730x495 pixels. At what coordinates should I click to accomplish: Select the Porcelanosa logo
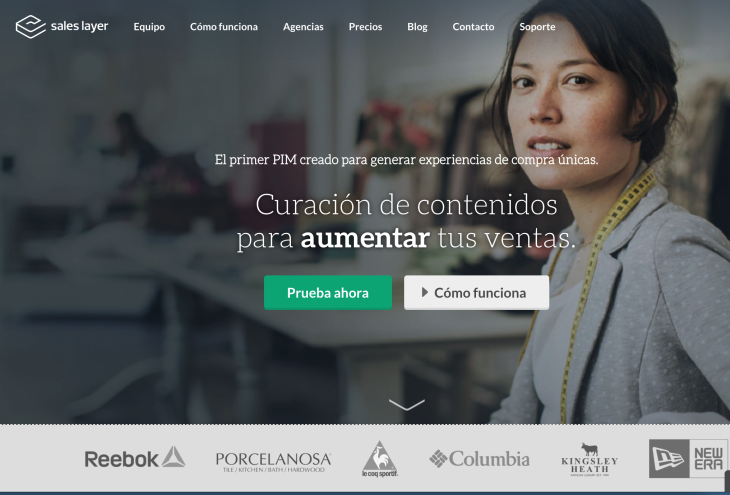click(x=273, y=461)
